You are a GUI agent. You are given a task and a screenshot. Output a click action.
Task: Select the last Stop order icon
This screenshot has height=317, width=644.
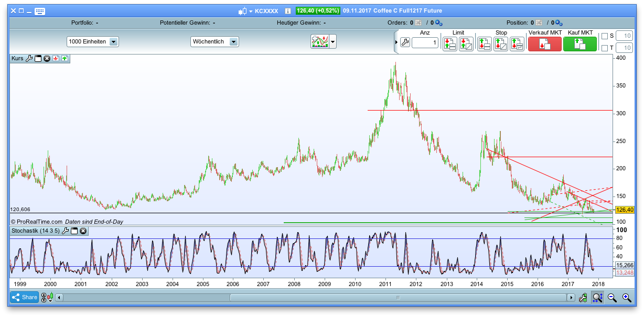click(516, 43)
